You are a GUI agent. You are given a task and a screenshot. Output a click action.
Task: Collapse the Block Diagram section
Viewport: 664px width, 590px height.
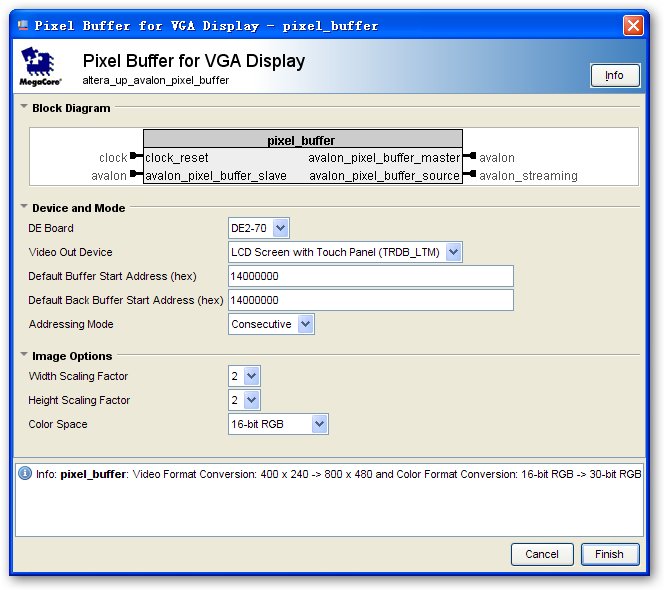pyautogui.click(x=24, y=108)
